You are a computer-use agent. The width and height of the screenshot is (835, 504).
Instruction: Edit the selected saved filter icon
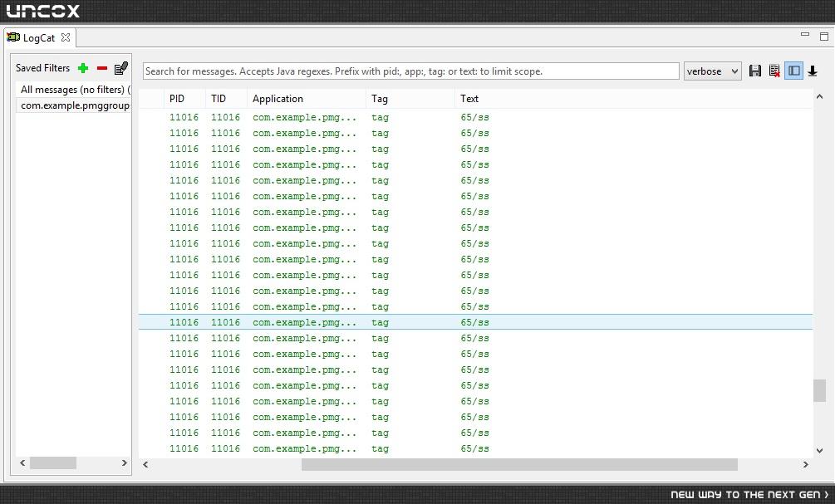121,67
